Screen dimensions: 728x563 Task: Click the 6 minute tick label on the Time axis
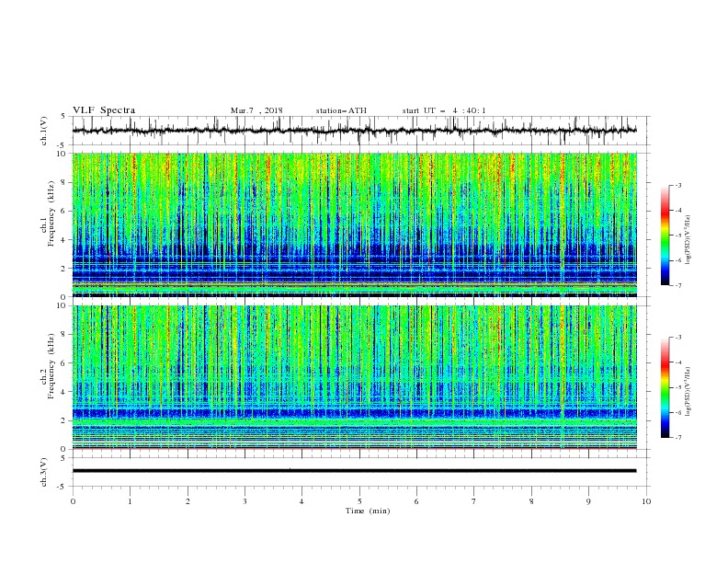click(416, 501)
